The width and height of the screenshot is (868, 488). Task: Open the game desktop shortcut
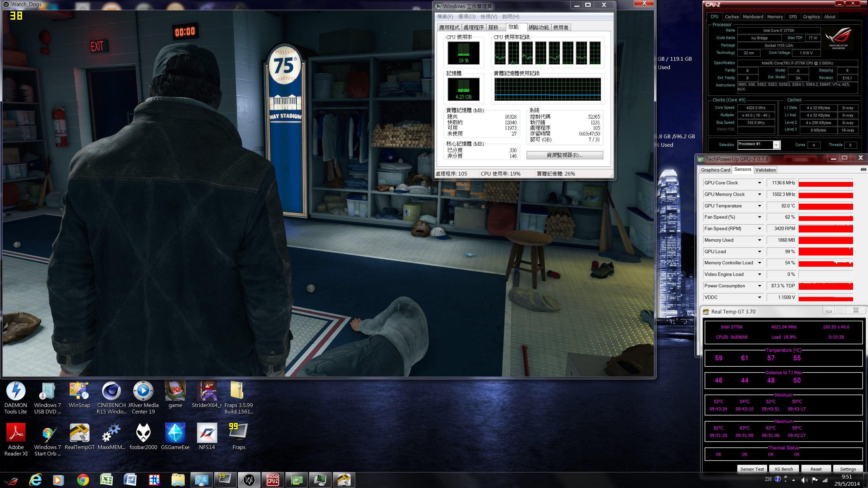click(175, 395)
